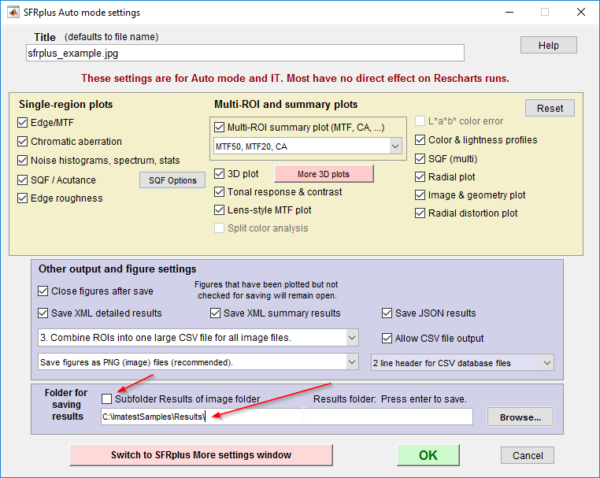Click the Reset button
The height and width of the screenshot is (478, 600).
click(x=550, y=108)
